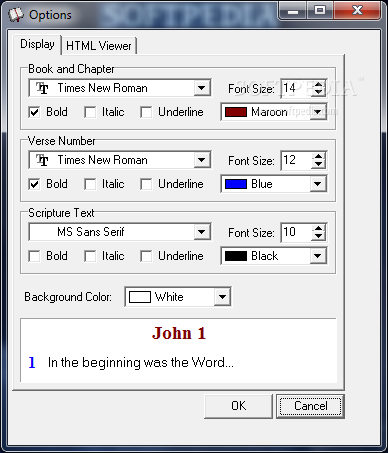
Task: Open the Black color dropdown
Action: [318, 256]
